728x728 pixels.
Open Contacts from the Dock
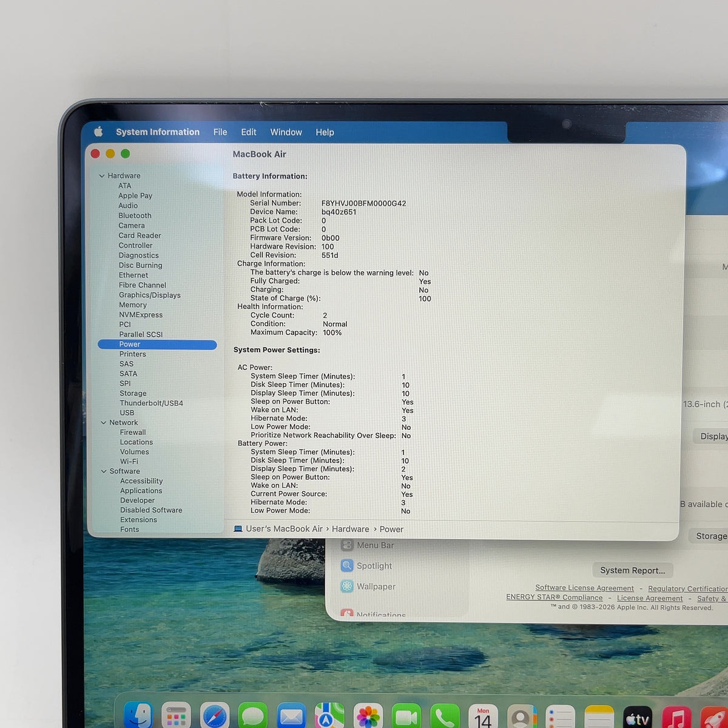coord(522,716)
